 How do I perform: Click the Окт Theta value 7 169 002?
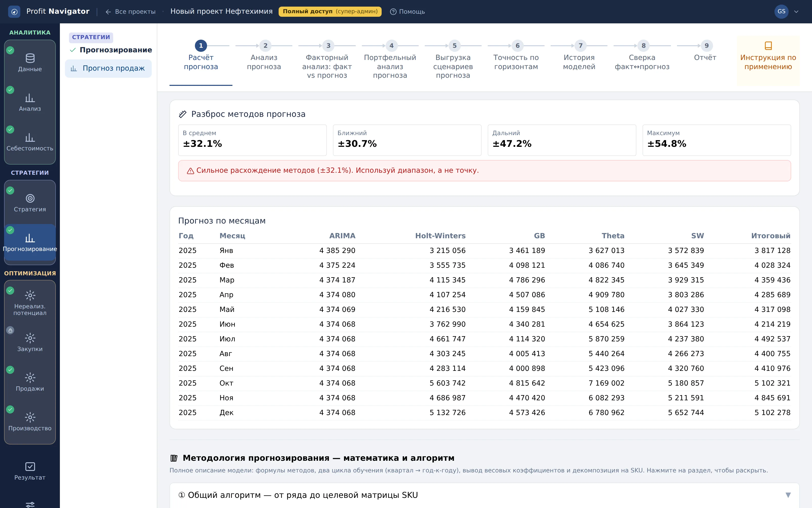(606, 383)
